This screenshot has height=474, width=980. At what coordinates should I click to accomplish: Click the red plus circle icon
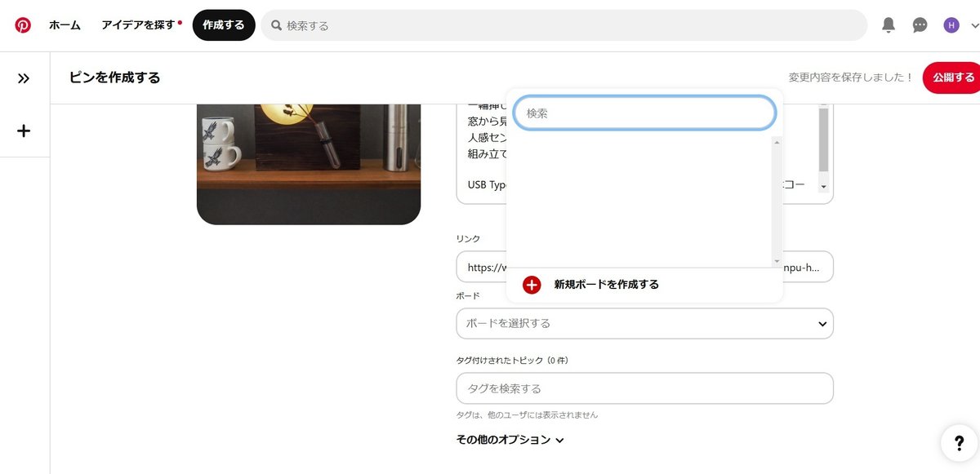(x=532, y=285)
